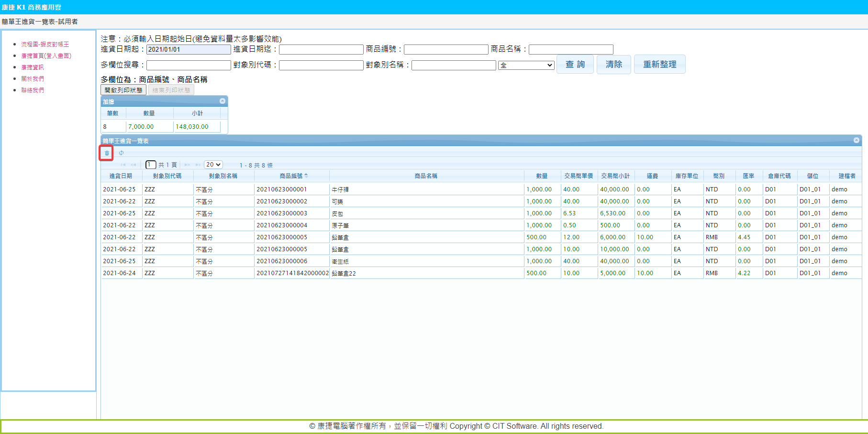Image resolution: width=868 pixels, height=434 pixels.
Task: Collapse the 簡單王進貨一覽表 grid panel
Action: [856, 140]
